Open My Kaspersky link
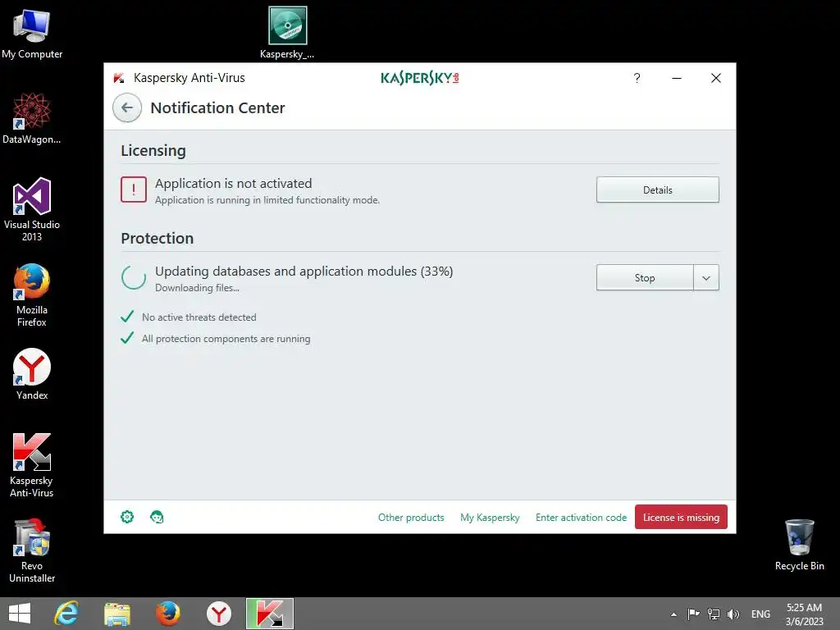Viewport: 840px width, 630px height. pyautogui.click(x=490, y=518)
